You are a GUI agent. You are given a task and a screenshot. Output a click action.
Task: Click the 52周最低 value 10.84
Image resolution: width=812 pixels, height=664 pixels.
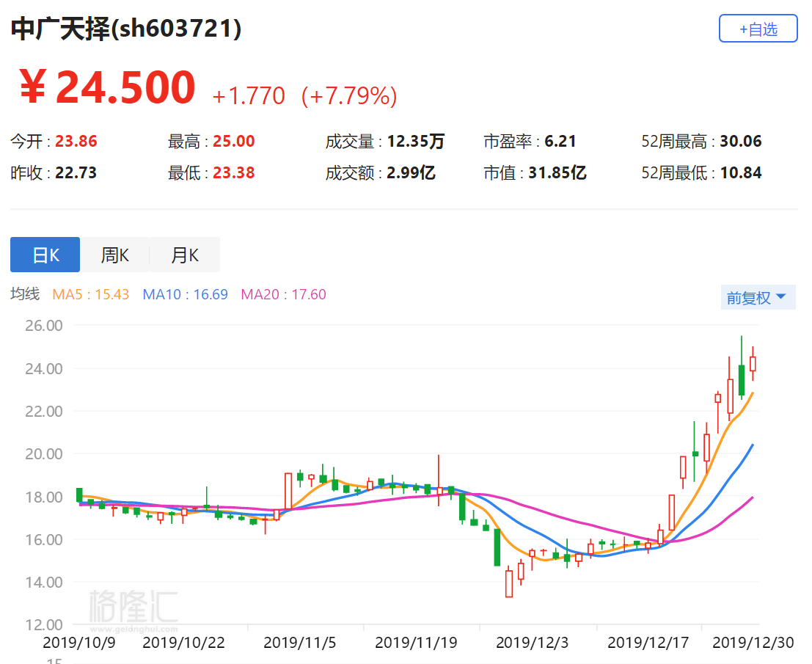[741, 172]
